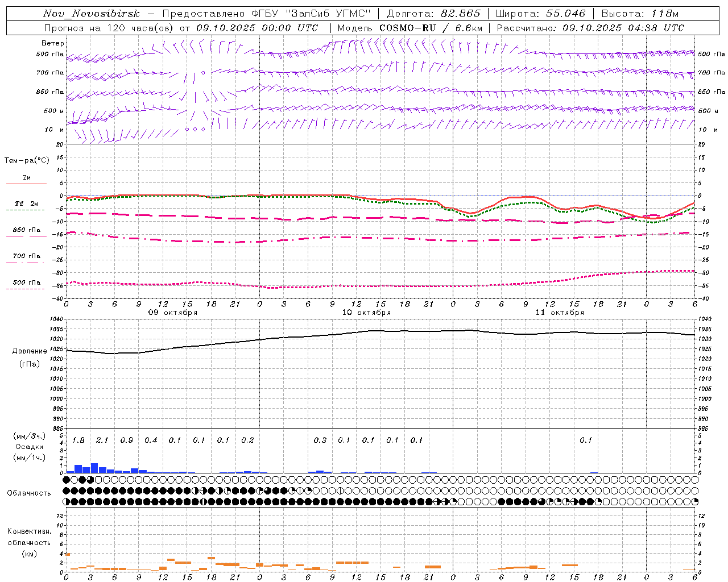This screenshot has height=582, width=728.
Task: Click the Прогноз на 120 часа(ов) text
Action: pyautogui.click(x=109, y=28)
